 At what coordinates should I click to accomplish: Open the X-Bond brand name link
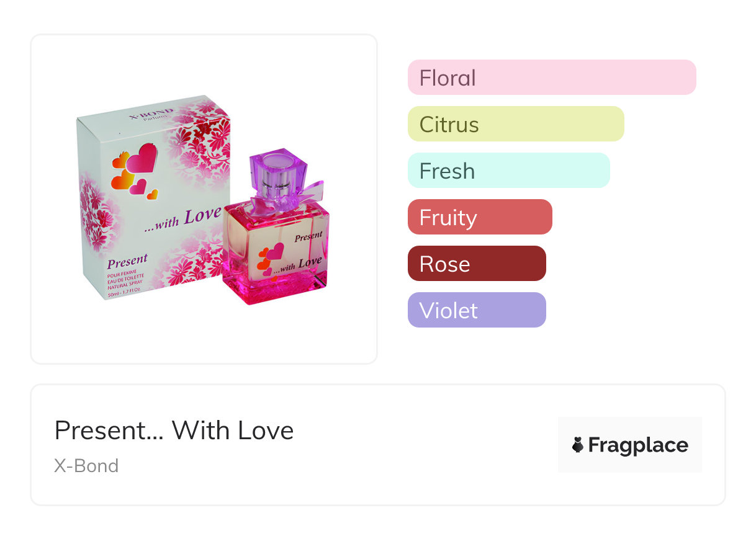click(86, 466)
